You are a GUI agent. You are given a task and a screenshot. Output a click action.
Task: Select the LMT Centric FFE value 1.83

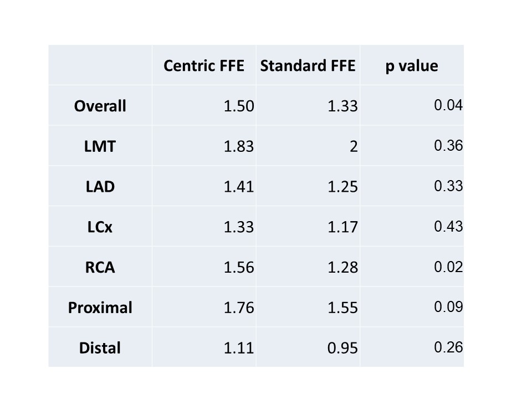point(239,146)
